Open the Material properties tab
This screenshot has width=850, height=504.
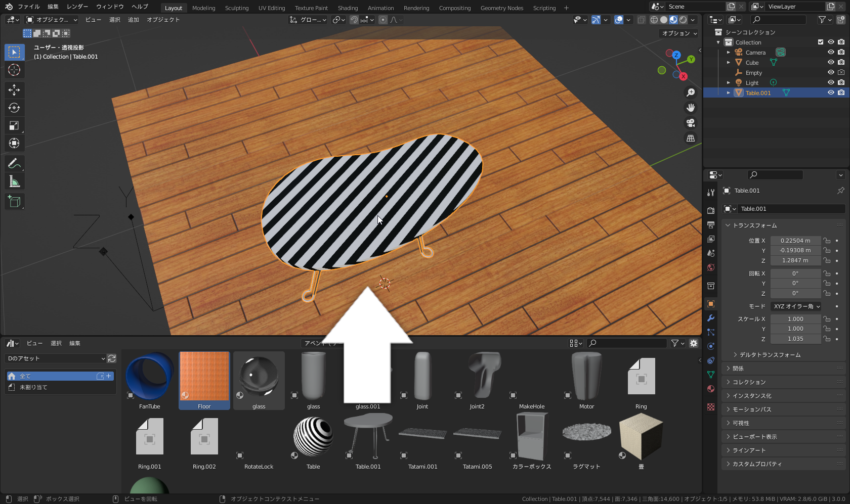point(711,389)
